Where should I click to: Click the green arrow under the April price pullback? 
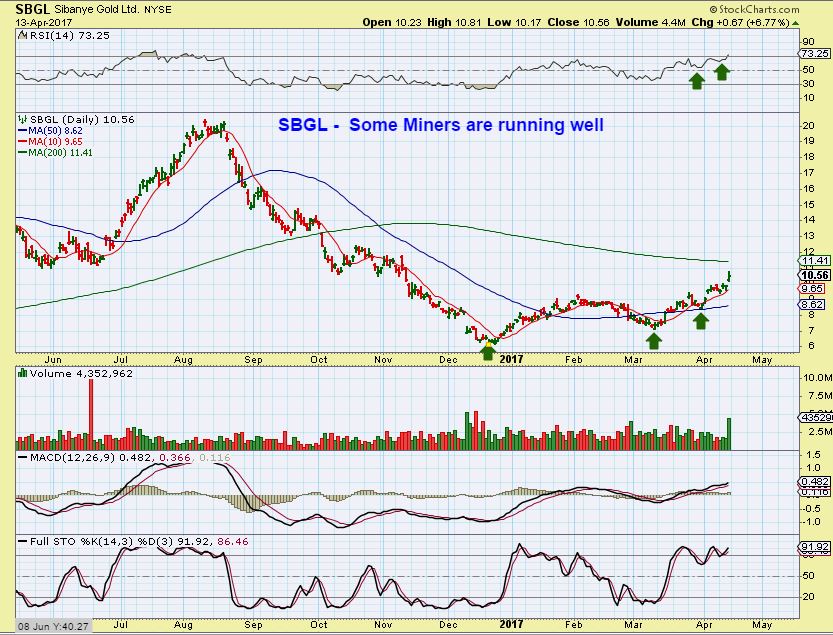[701, 320]
